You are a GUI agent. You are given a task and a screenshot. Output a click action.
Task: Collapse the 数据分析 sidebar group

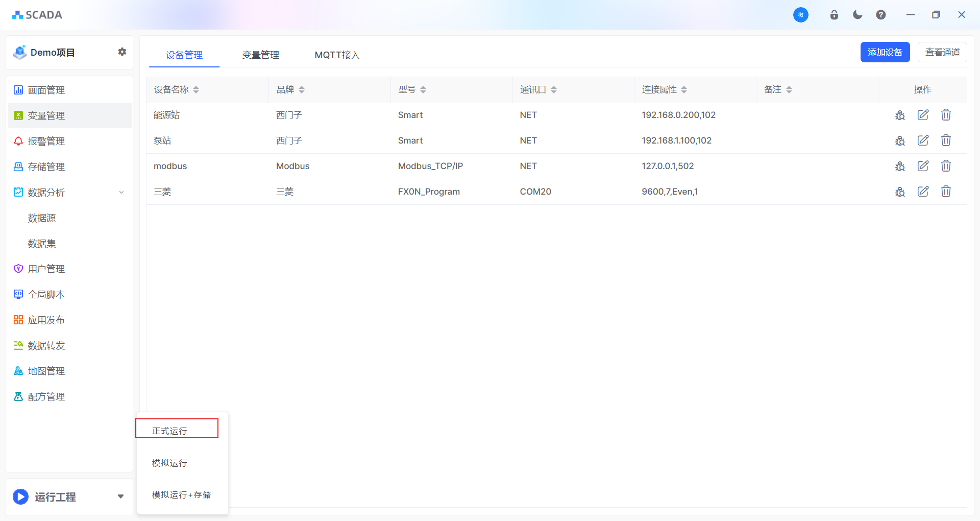coord(121,193)
